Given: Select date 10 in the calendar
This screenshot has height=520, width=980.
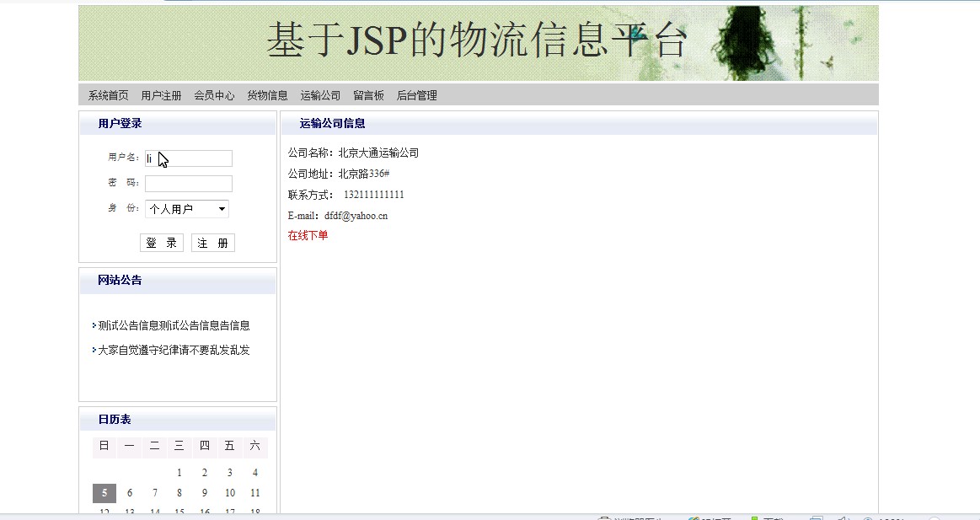Looking at the screenshot, I should pyautogui.click(x=230, y=493).
